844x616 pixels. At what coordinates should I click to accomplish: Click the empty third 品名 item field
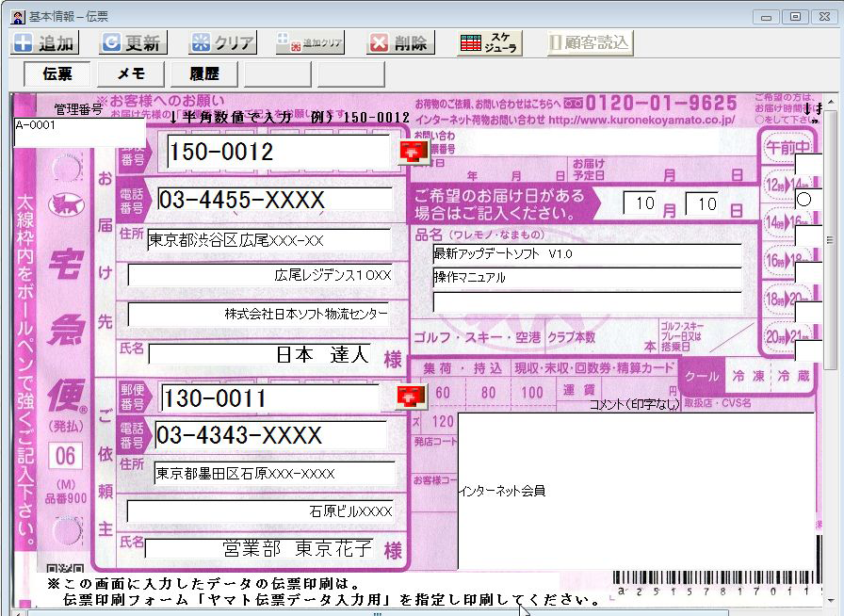587,302
